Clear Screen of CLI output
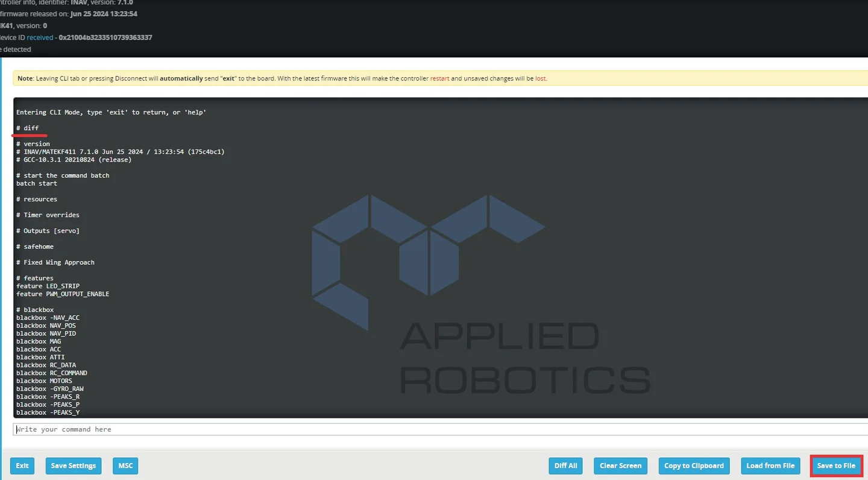Screen dimensions: 868x480 (620, 466)
